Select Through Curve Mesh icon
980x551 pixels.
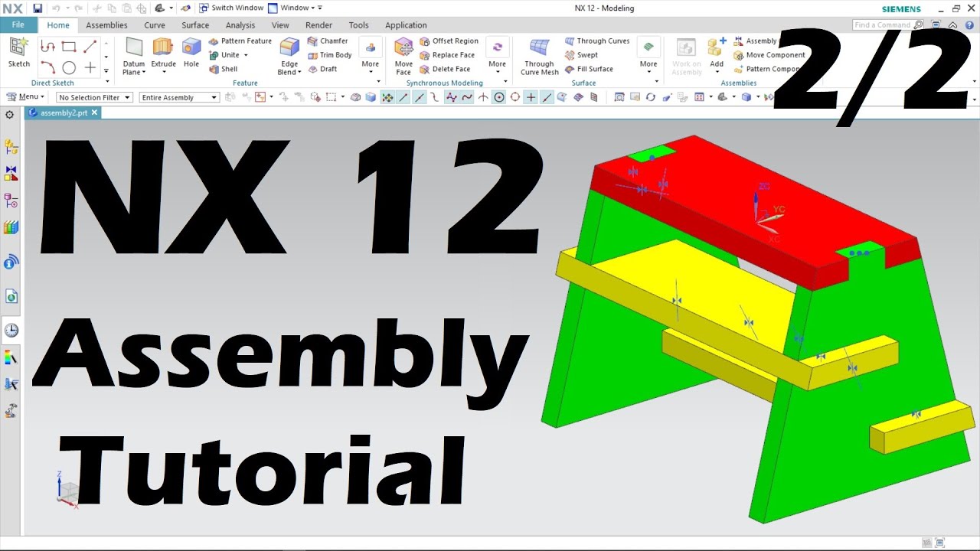[539, 47]
